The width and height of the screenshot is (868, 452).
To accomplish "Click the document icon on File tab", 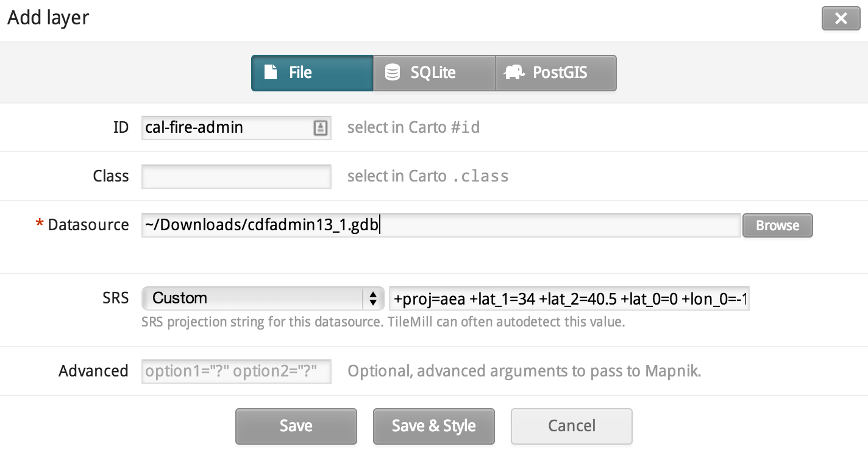I will pos(271,72).
